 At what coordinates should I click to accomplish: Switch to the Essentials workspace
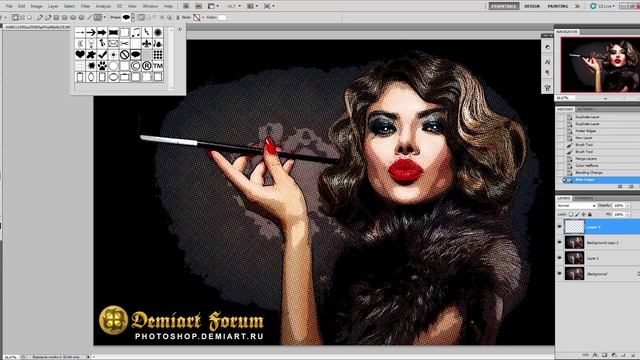click(x=504, y=6)
